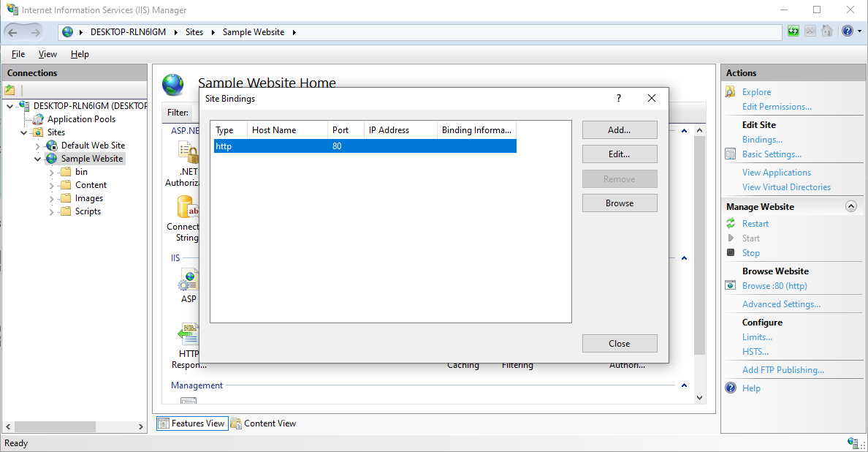Open the .NET Authorization feature icon

[x=189, y=152]
